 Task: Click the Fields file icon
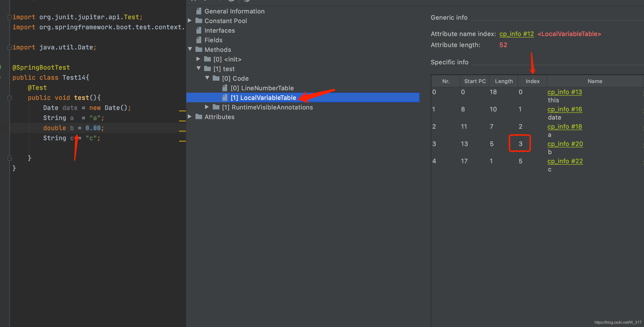point(199,40)
